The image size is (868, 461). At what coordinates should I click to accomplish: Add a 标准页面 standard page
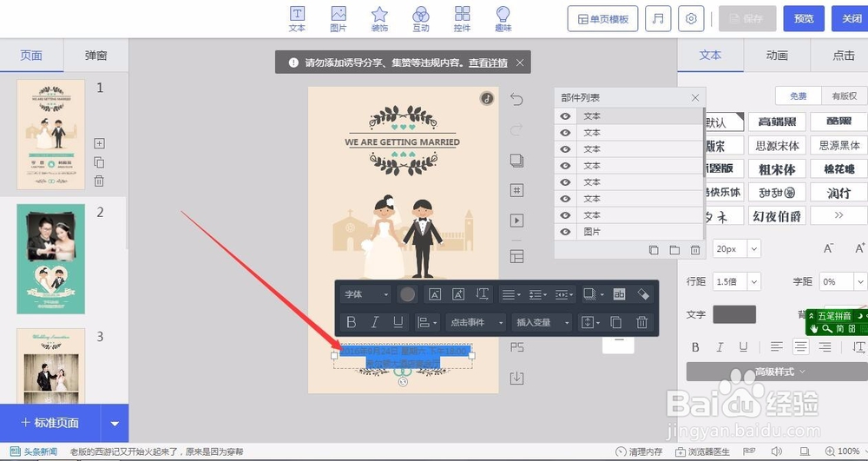tap(50, 424)
